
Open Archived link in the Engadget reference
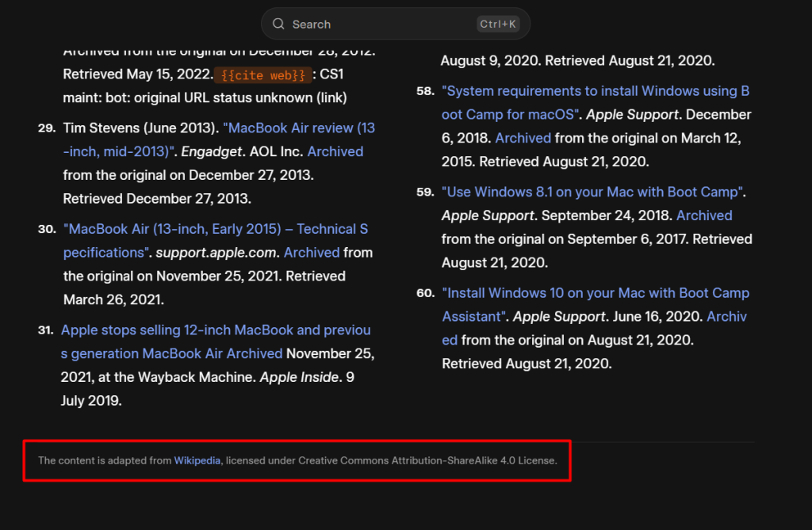coord(335,151)
